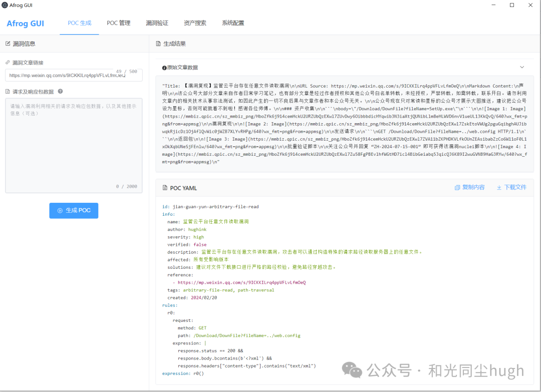Click the severity value high
541x392 pixels.
click(198, 237)
